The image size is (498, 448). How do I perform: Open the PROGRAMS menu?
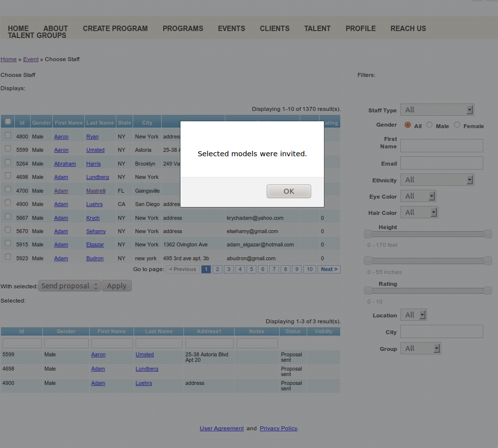coord(183,29)
